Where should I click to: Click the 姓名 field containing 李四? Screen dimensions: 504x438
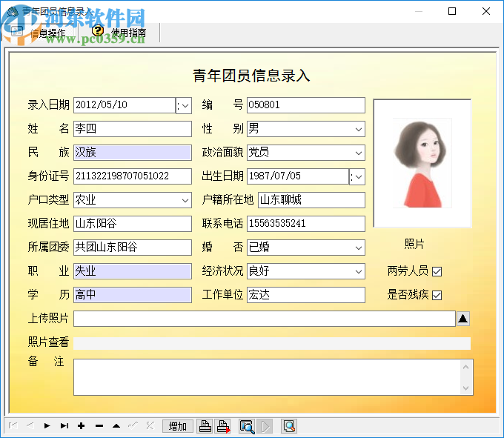[133, 129]
